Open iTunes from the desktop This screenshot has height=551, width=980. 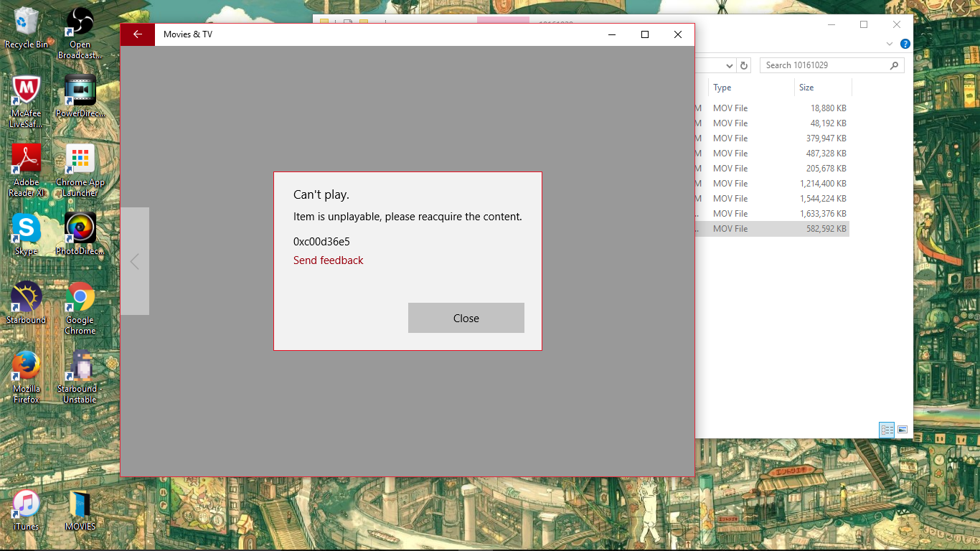[x=27, y=511]
